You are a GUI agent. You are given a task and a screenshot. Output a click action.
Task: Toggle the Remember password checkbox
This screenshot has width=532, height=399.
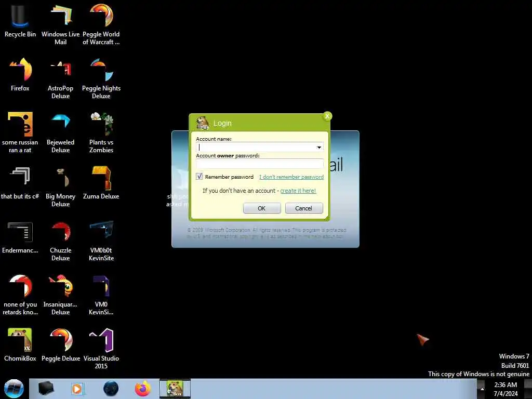click(199, 177)
